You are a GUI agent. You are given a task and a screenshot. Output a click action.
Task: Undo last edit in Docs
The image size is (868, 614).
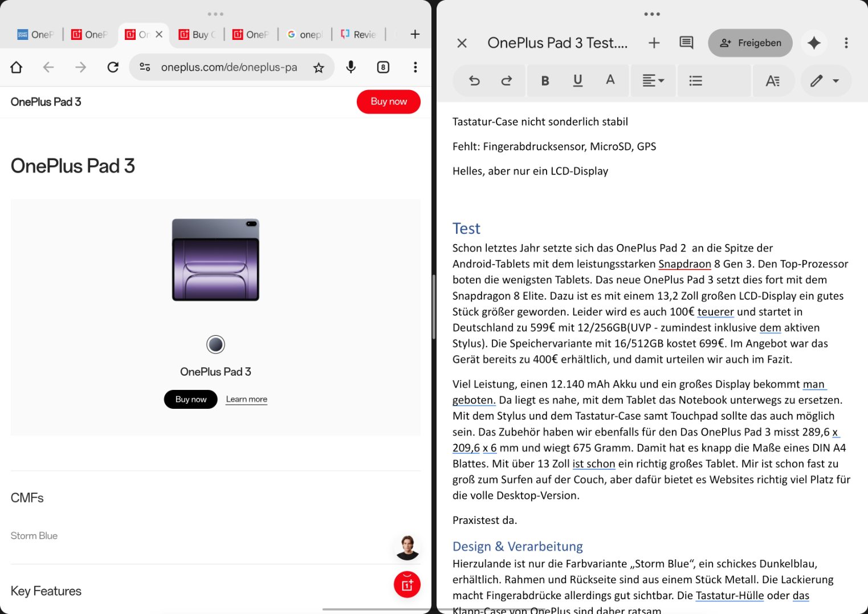(474, 80)
